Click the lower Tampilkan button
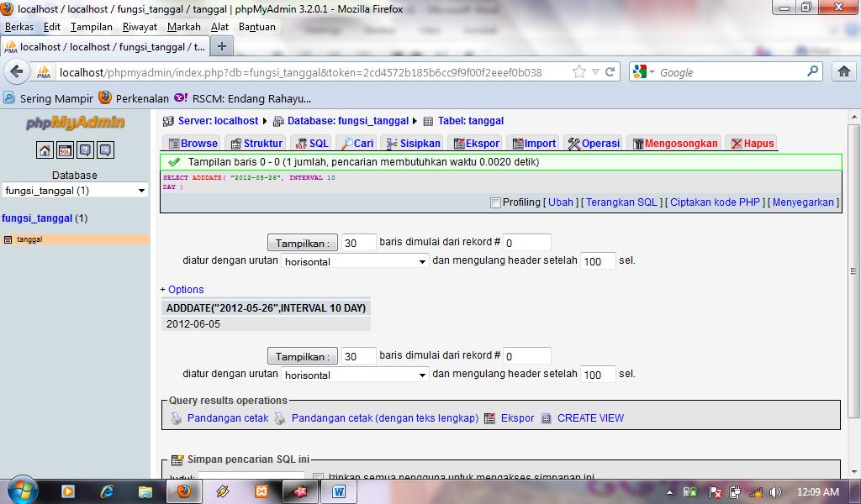 coord(303,356)
